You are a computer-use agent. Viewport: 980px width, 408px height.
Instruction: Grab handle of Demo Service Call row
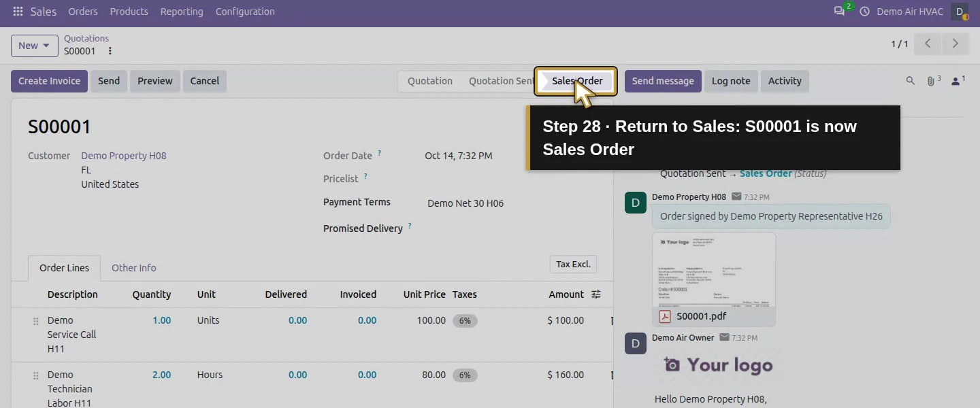[36, 321]
